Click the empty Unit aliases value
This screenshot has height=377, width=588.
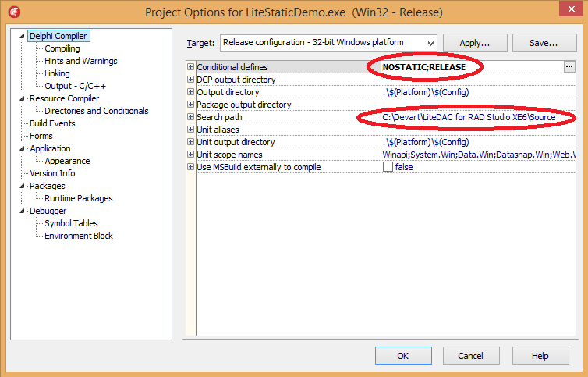point(478,130)
